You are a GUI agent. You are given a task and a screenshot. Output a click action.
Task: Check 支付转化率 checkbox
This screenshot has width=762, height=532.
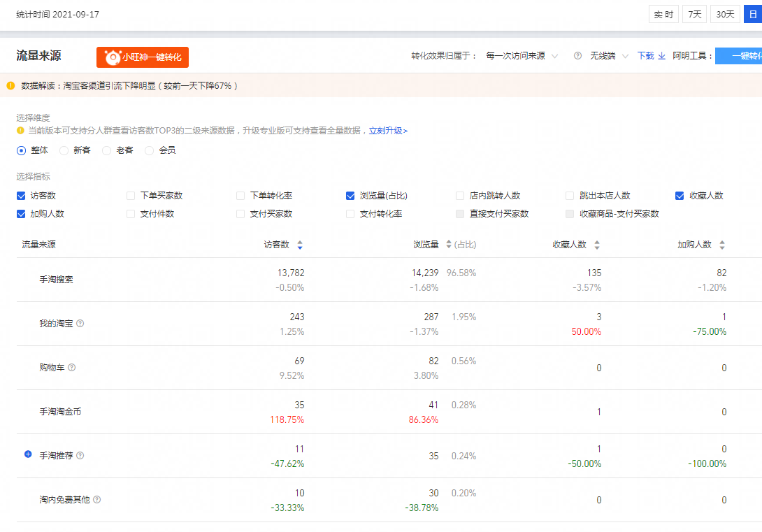tap(350, 214)
